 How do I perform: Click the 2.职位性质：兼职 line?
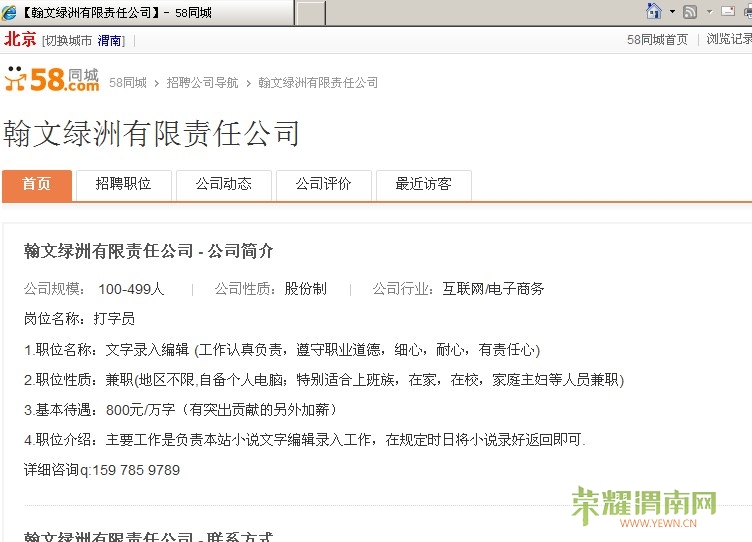324,380
